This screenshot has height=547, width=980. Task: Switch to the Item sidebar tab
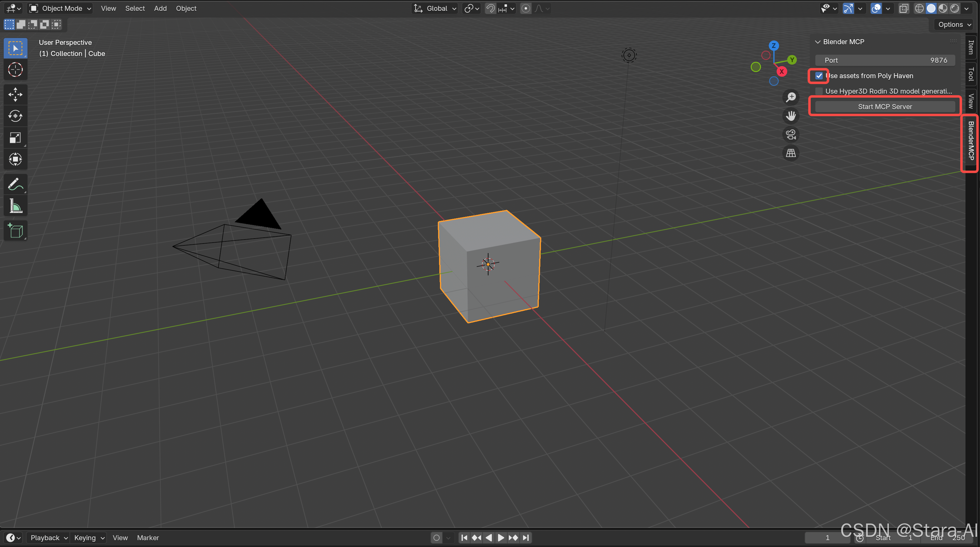click(x=971, y=48)
